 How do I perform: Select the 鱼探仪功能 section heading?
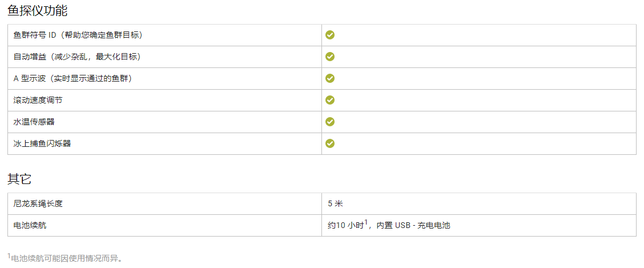37,10
